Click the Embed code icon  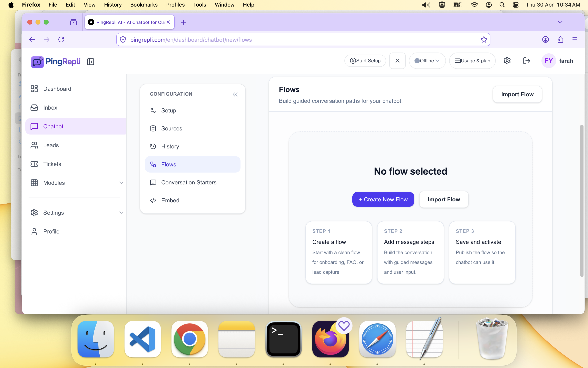point(153,200)
